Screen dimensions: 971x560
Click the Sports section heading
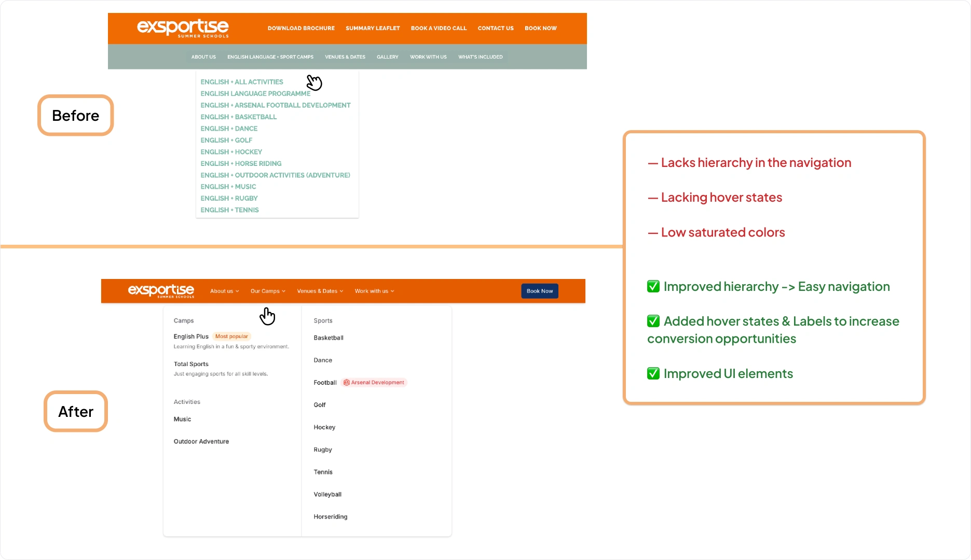point(323,321)
